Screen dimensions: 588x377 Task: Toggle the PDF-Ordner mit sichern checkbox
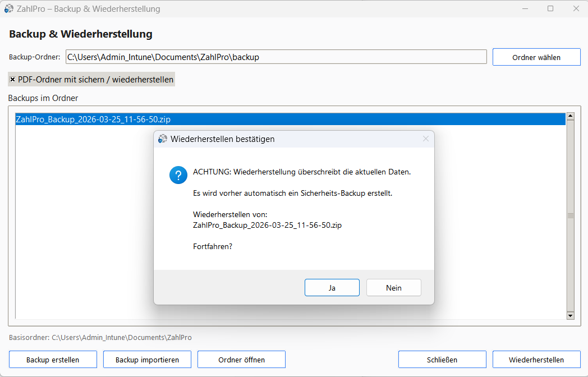point(12,79)
